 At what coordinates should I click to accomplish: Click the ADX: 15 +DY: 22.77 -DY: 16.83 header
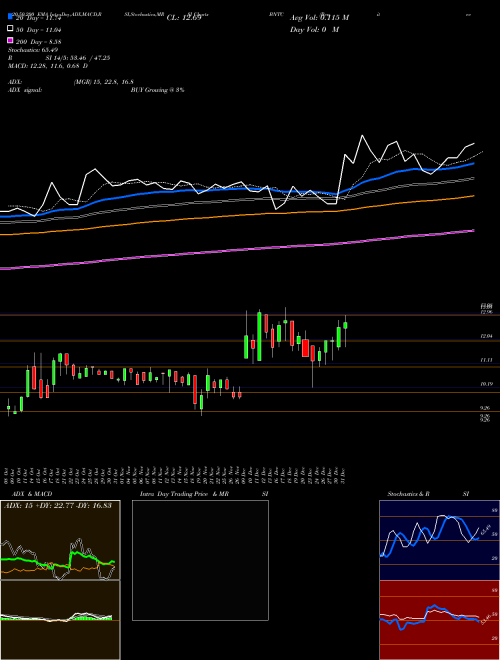point(58,505)
